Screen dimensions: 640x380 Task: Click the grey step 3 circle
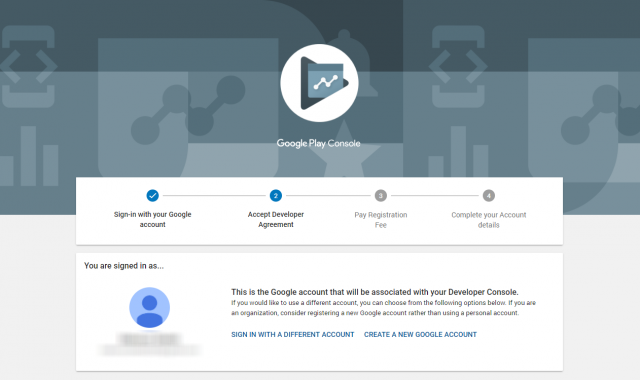coord(380,196)
